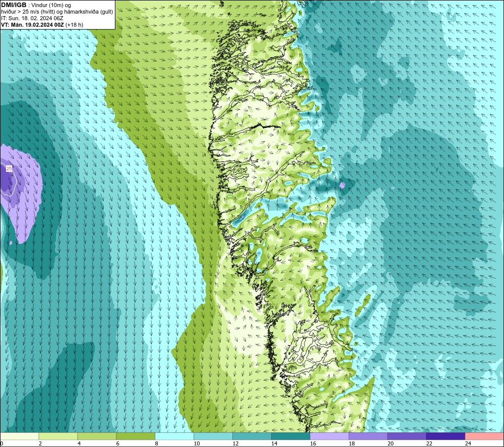
Task: Click the olive green 6–8 legend swatch
Action: click(136, 436)
